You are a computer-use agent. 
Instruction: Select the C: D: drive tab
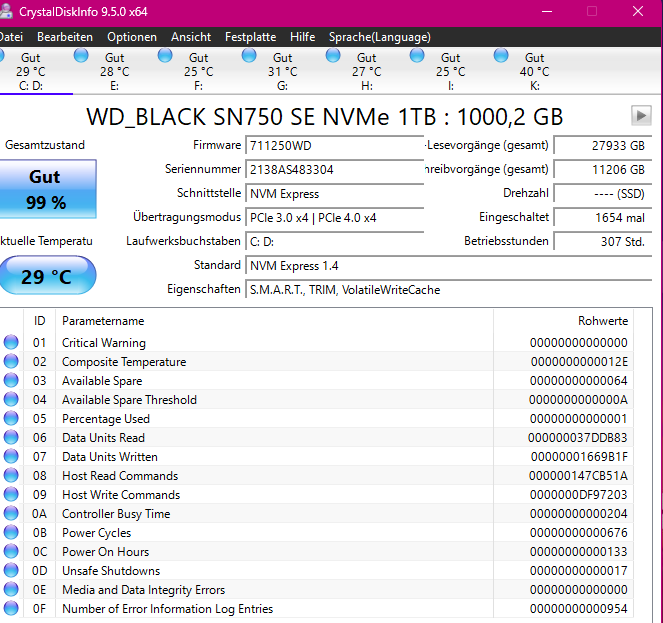(30, 71)
